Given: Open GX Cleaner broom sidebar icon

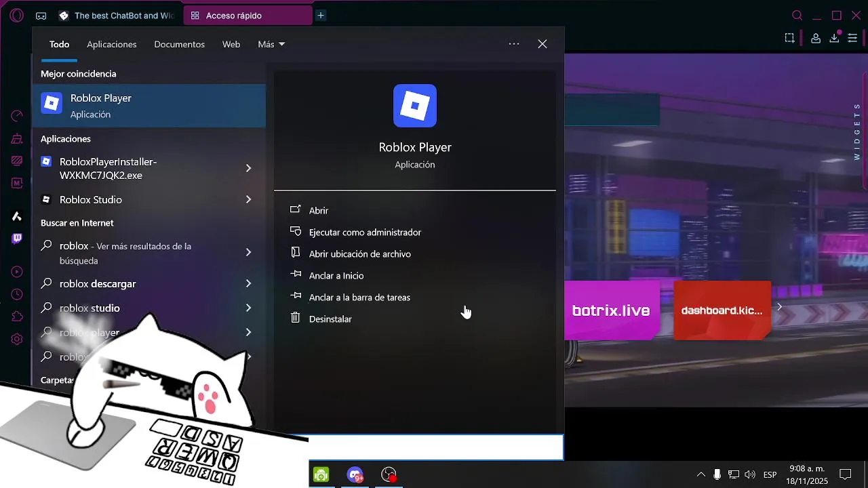Looking at the screenshot, I should click(17, 138).
